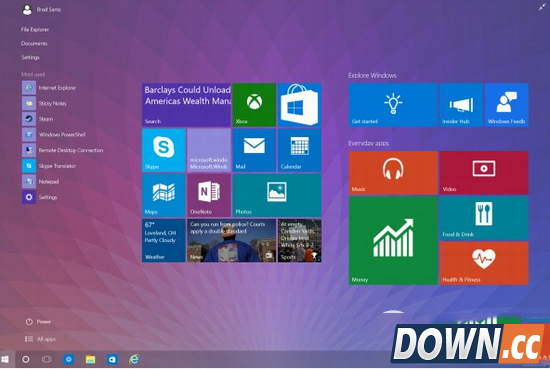Exit full-screen Start with the restore arrows
Viewport: 550px width, 369px height.
[x=542, y=7]
